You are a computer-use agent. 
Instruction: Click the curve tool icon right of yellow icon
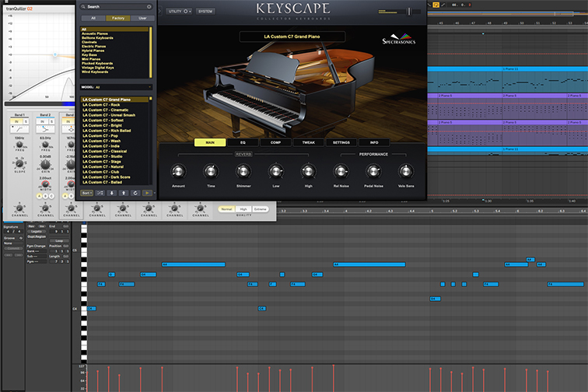tap(443, 5)
